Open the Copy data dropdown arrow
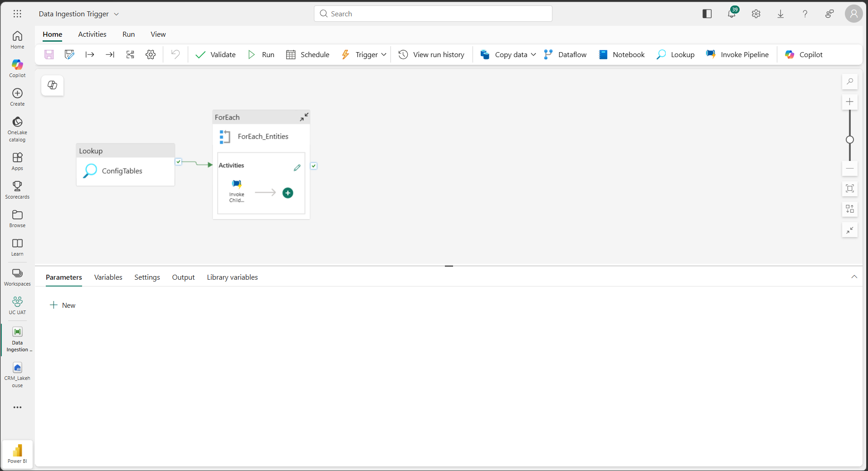The image size is (868, 471). (x=533, y=54)
